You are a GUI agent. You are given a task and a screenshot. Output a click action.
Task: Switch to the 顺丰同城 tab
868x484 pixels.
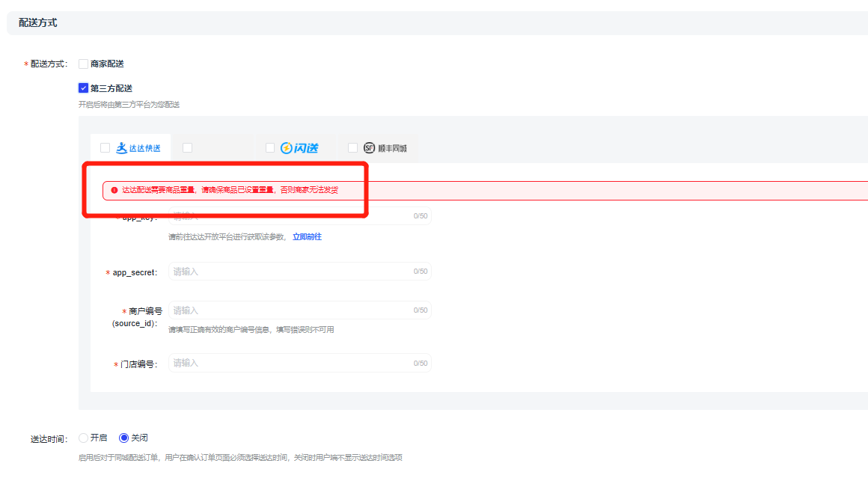point(391,148)
